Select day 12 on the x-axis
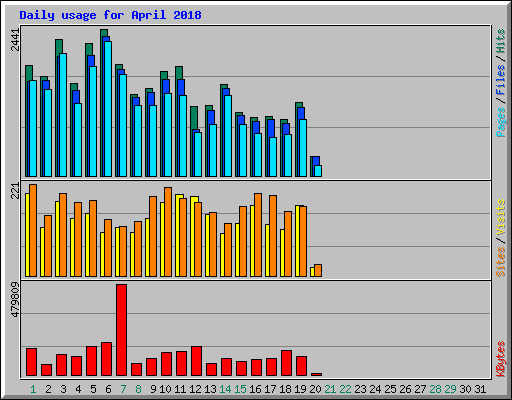This screenshot has width=512, height=400. [195, 389]
